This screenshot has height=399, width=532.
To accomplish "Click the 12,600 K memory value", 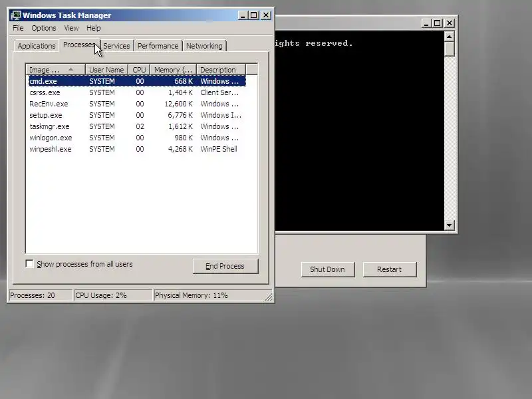I will pos(178,104).
